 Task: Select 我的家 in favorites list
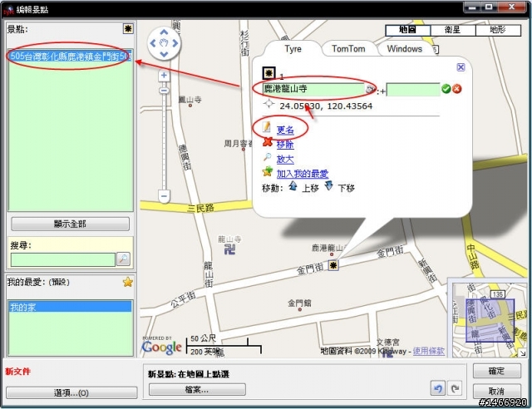(x=70, y=307)
